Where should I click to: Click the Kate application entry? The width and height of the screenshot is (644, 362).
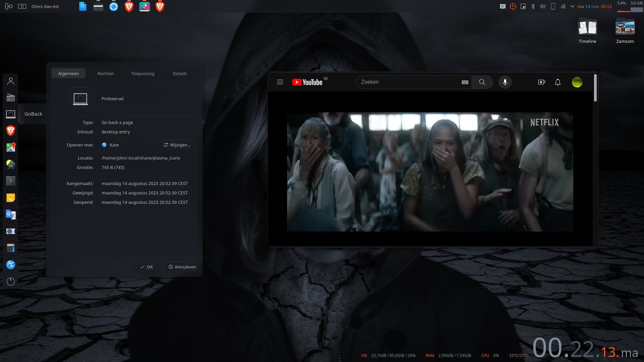click(110, 145)
